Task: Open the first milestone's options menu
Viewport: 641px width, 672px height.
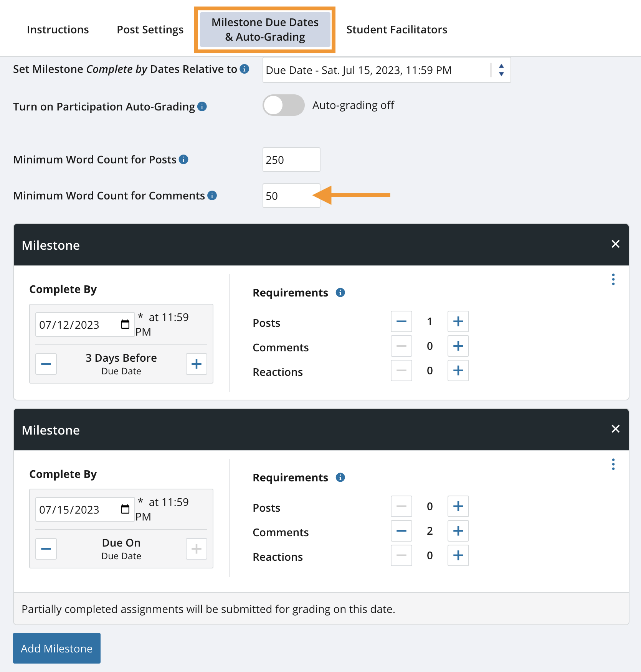Action: (x=613, y=280)
